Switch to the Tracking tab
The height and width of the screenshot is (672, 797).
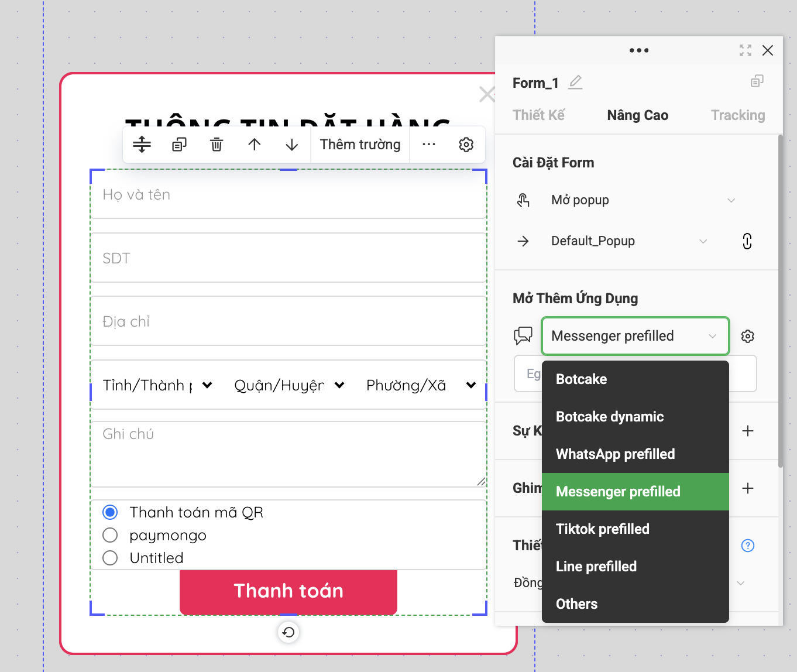tap(738, 115)
